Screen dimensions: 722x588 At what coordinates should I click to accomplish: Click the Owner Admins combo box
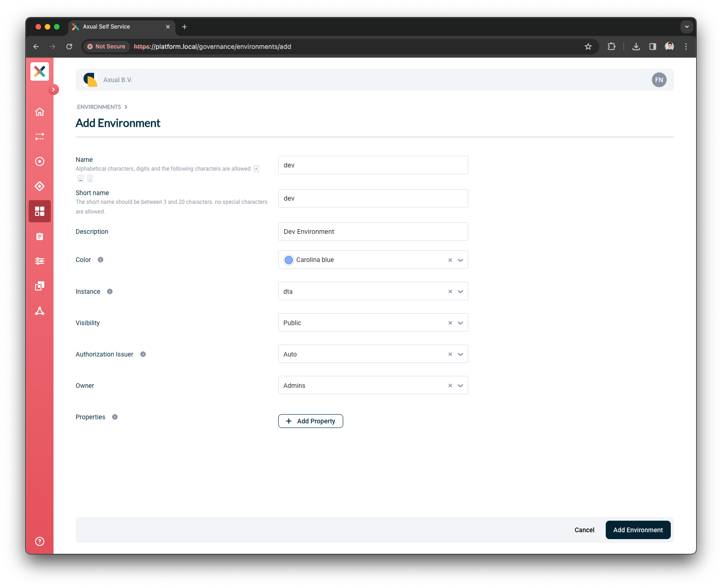point(373,386)
